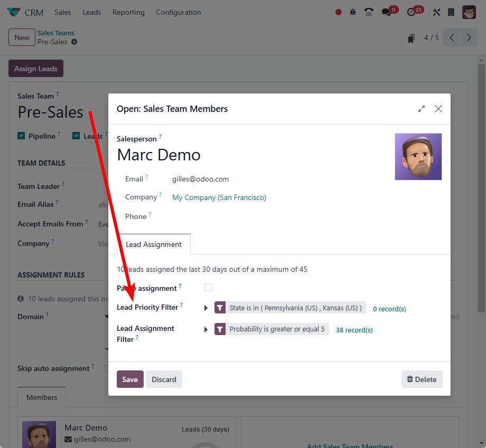Expand the Lead Assignment Filter domain
486x448 pixels.
(206, 329)
